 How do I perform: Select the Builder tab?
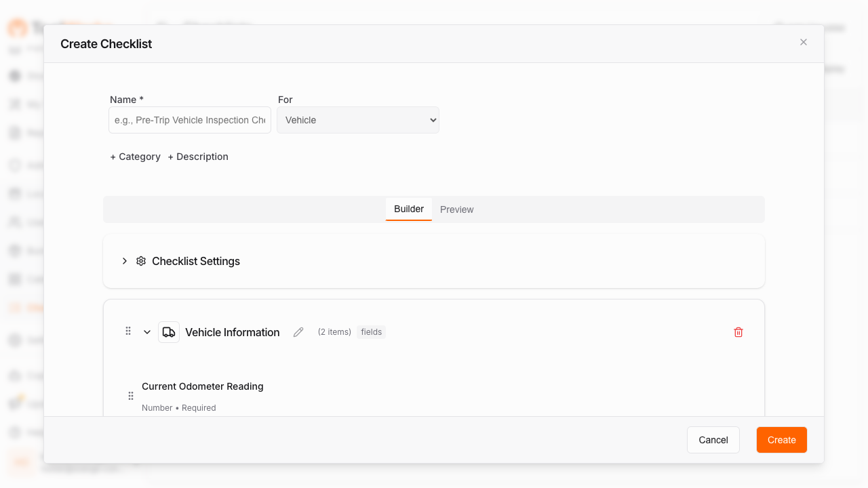pyautogui.click(x=408, y=209)
